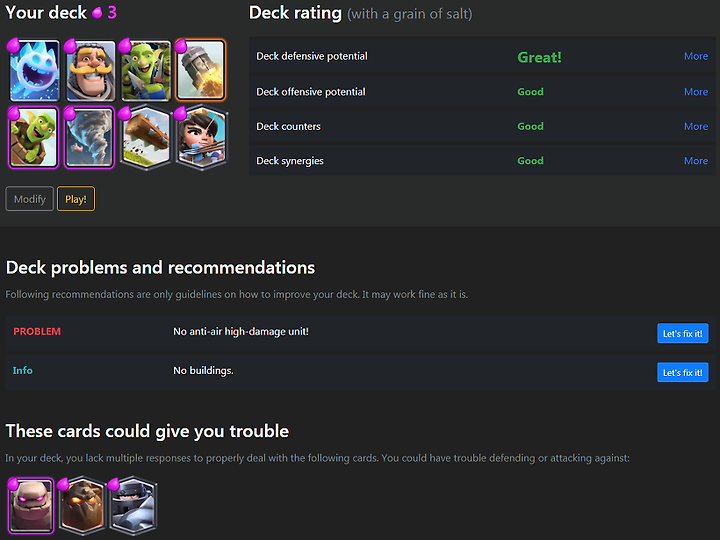Click the Log card
This screenshot has height=540, width=720.
[146, 137]
